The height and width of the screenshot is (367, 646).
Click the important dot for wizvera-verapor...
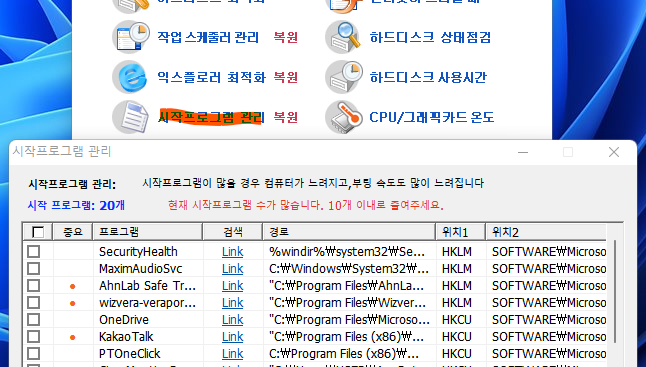pos(73,304)
